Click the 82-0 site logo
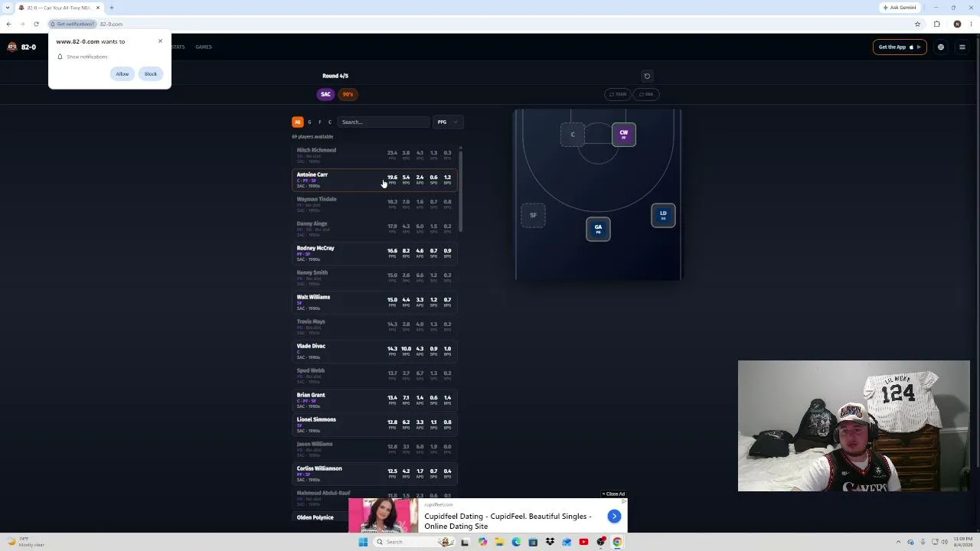The width and height of the screenshot is (980, 551). [21, 47]
